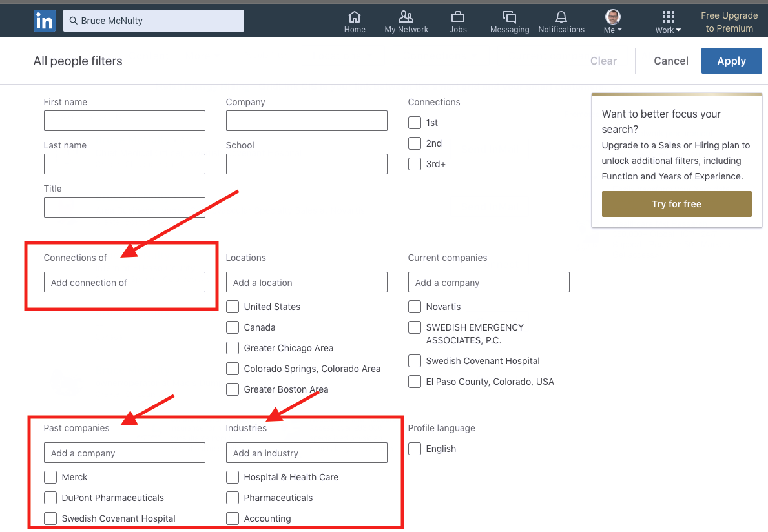The height and width of the screenshot is (532, 768).
Task: Click Add a company under Past companies
Action: [125, 453]
